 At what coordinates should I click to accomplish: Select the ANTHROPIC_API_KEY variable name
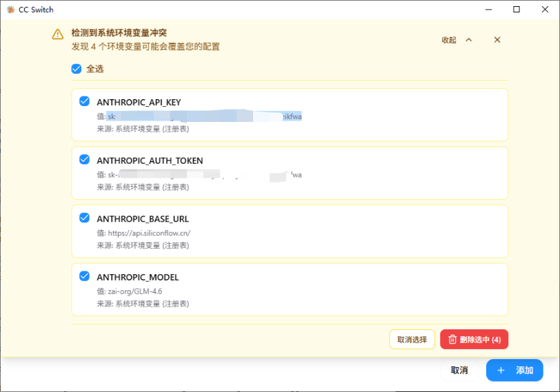[139, 103]
